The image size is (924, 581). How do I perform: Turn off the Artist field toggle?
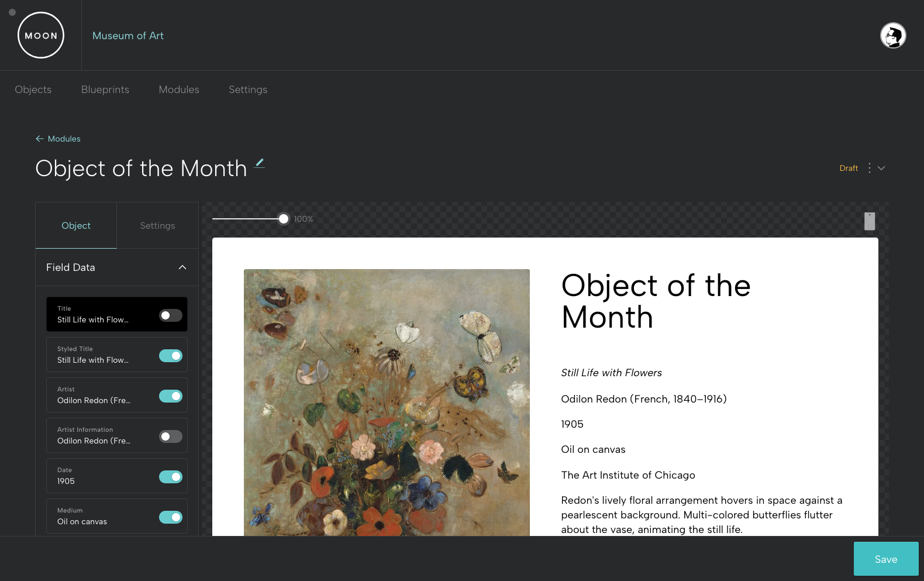click(x=171, y=396)
